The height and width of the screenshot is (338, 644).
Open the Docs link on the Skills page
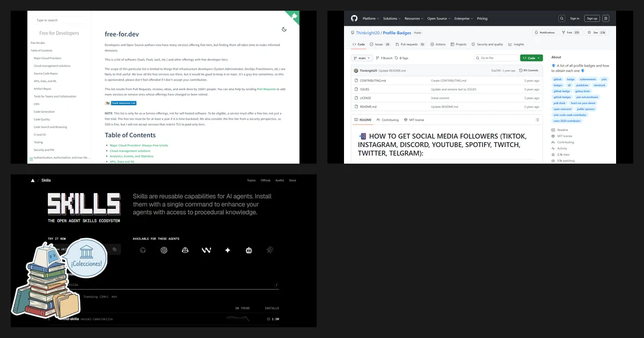pyautogui.click(x=292, y=180)
